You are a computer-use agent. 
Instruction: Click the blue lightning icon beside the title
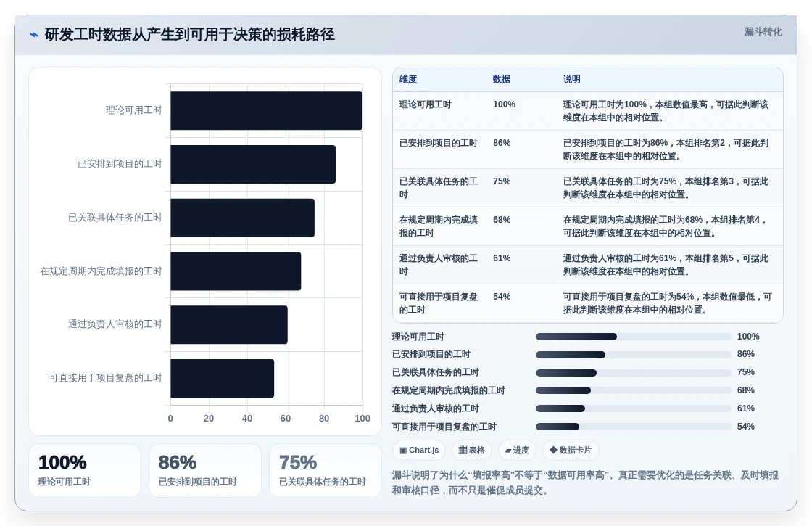point(34,35)
